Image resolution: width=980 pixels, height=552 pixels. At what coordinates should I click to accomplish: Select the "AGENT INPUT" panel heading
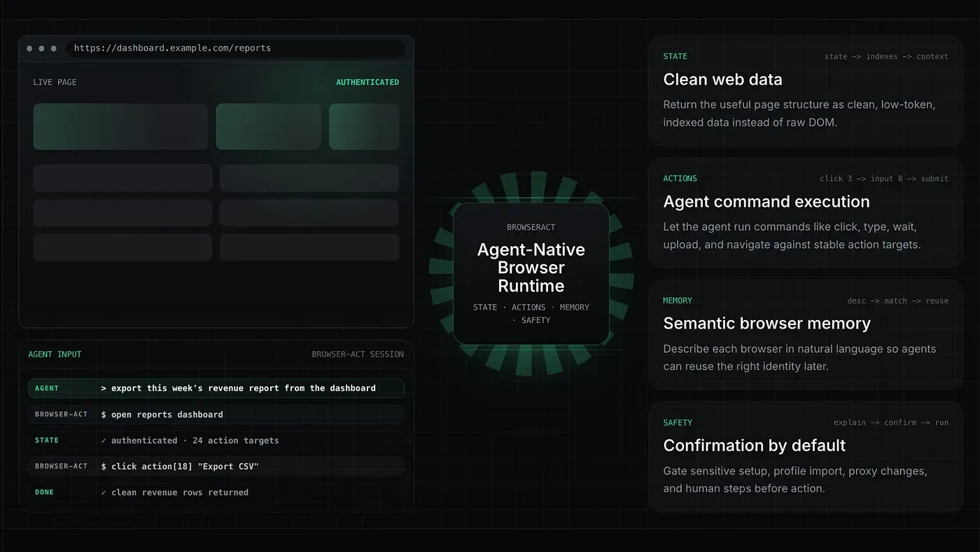(55, 354)
